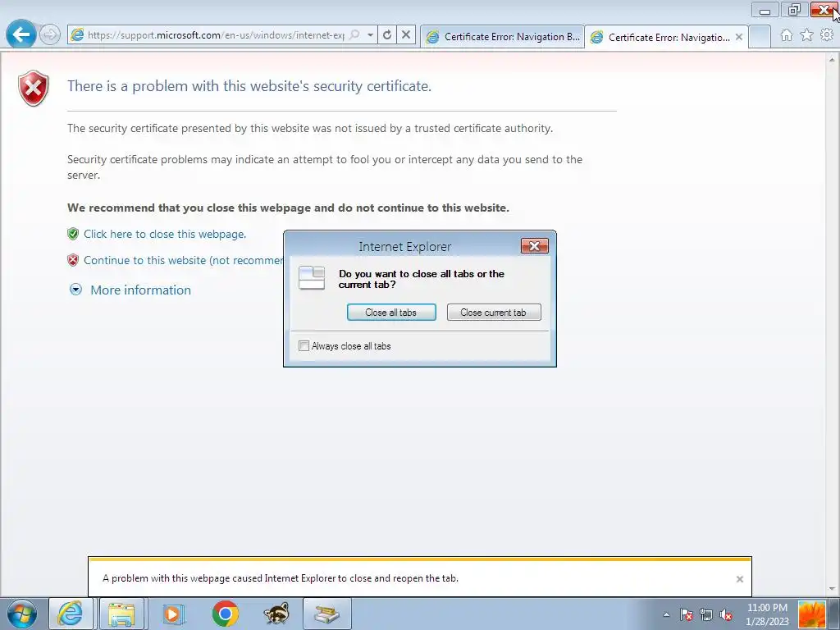Screen dimensions: 840x630
Task: Open the Tools gear menu
Action: 827,35
